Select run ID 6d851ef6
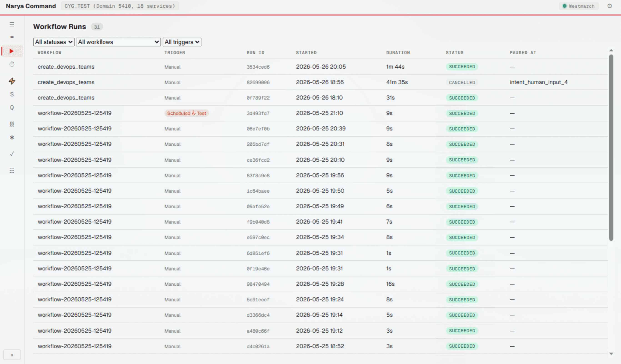The image size is (621, 364). coord(258,253)
